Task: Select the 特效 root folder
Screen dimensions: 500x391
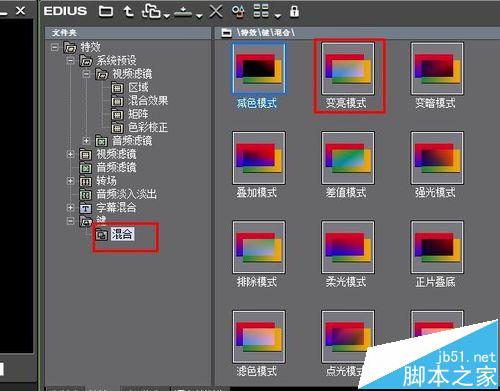Action: coord(90,47)
